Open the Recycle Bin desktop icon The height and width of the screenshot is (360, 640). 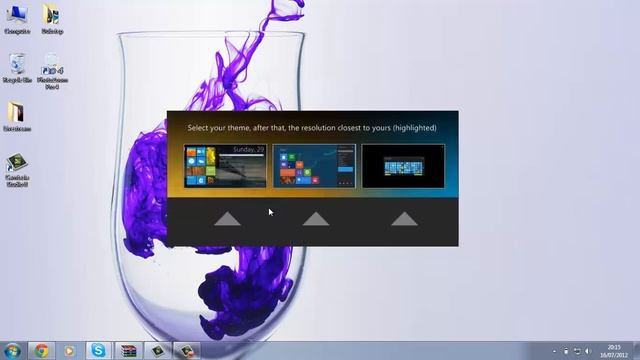17,68
